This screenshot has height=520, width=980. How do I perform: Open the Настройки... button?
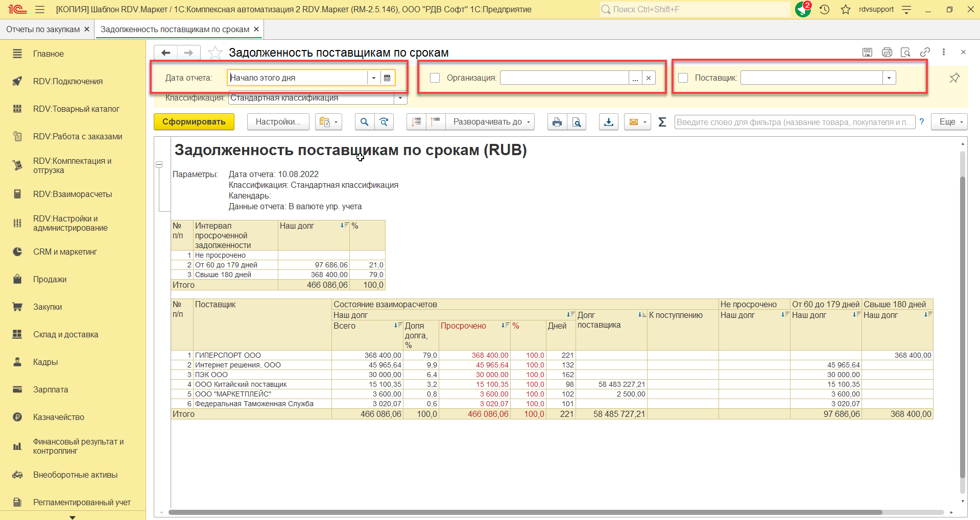(x=278, y=122)
